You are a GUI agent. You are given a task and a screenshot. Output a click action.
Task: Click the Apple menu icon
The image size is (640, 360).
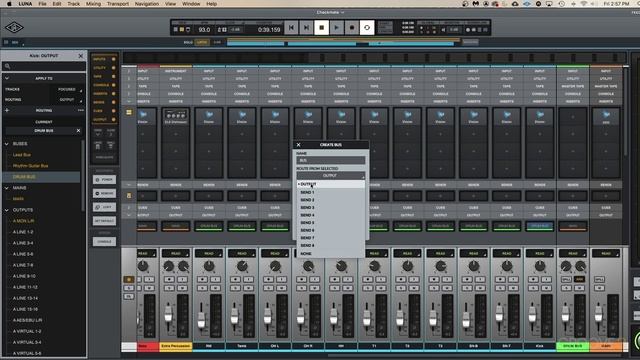point(9,4)
